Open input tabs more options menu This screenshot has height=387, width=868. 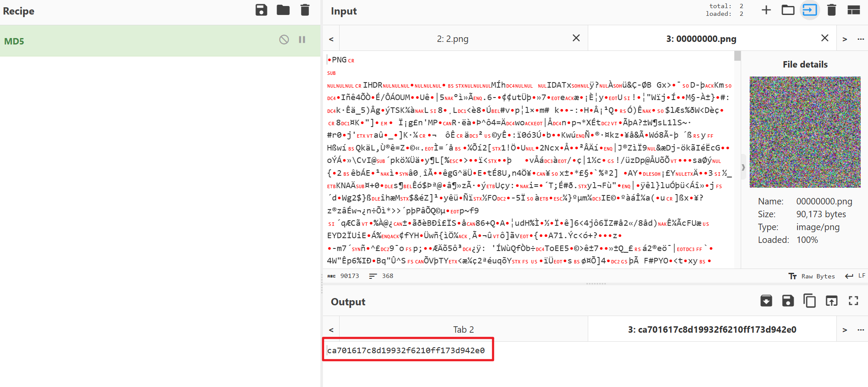point(861,39)
